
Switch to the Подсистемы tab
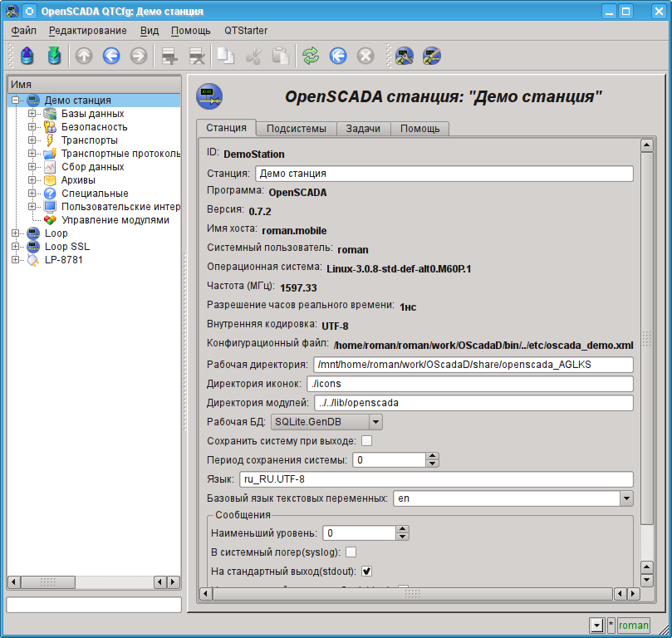[x=297, y=129]
